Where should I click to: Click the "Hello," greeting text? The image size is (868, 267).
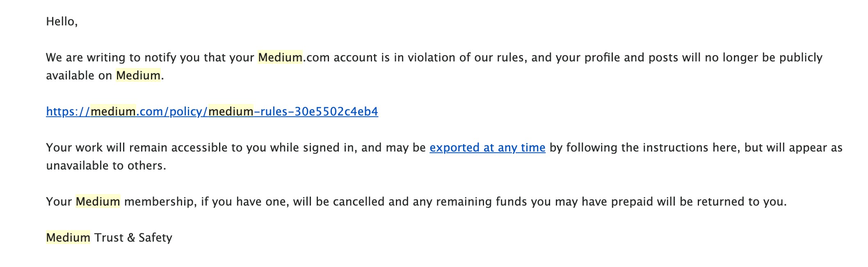coord(62,21)
